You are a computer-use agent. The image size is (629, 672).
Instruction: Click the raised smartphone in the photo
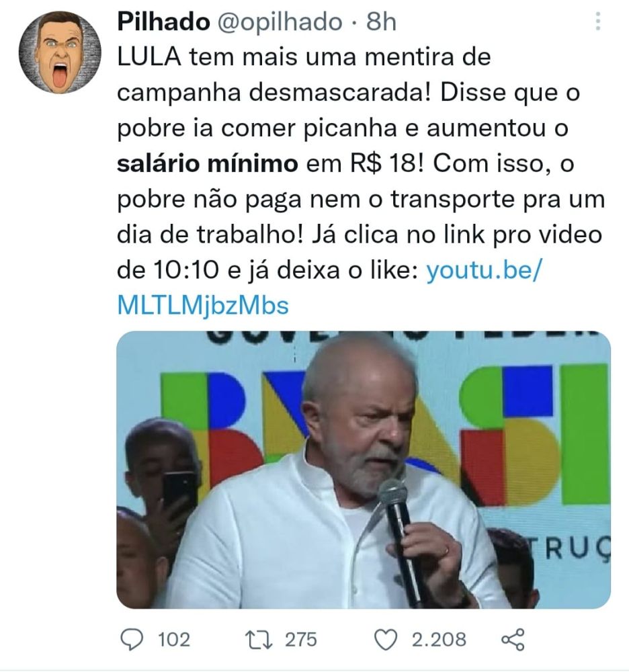(179, 492)
